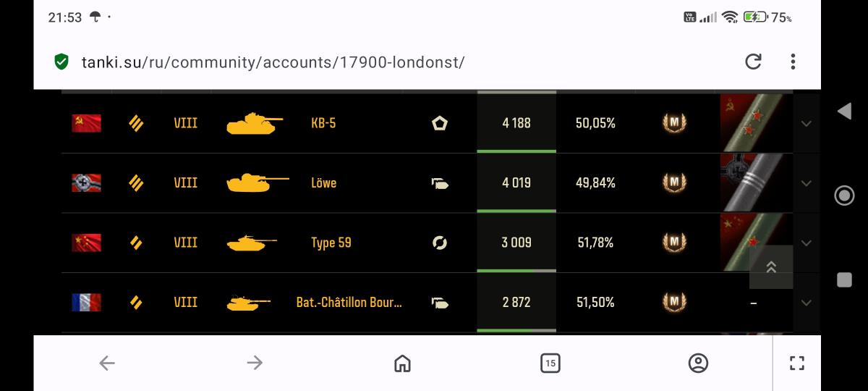Open the tab switcher showing 15 tabs
The height and width of the screenshot is (391, 868).
point(550,363)
